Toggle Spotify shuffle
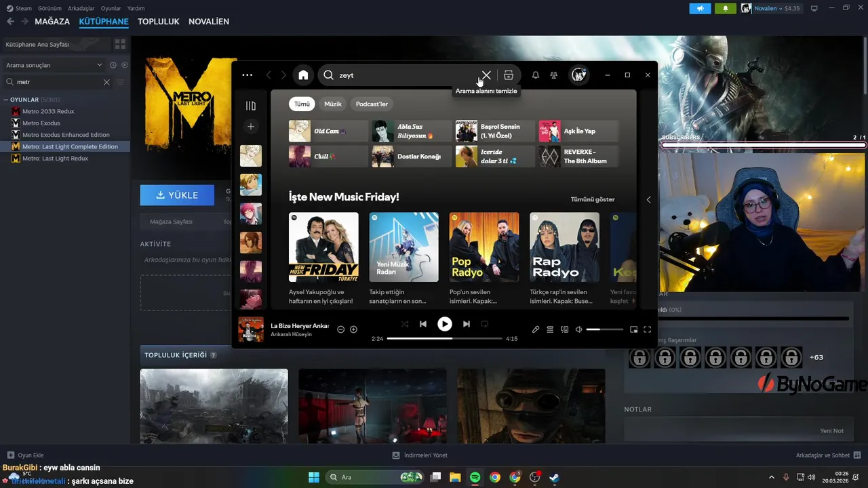The image size is (868, 488). click(x=405, y=324)
